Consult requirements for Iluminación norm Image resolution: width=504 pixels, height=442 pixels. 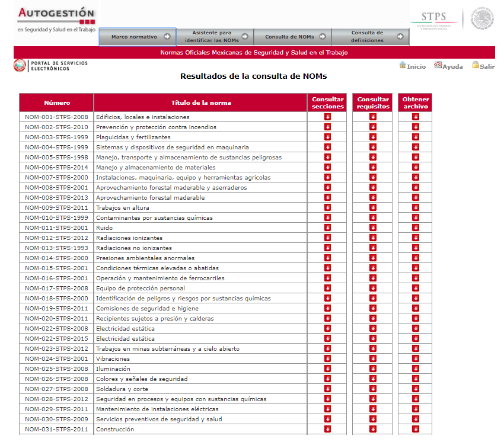[372, 369]
